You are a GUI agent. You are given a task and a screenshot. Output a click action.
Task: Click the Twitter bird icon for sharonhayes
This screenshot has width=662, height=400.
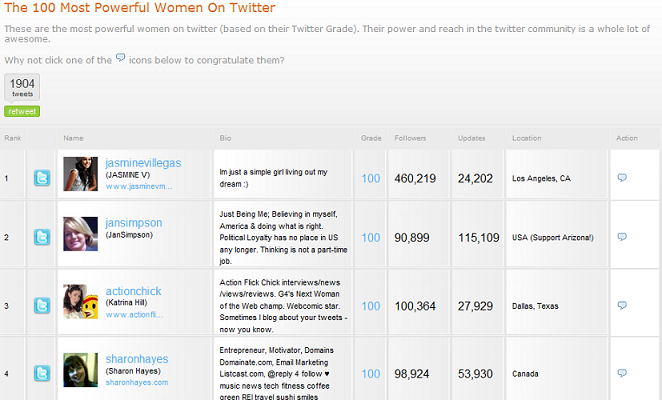tap(42, 373)
